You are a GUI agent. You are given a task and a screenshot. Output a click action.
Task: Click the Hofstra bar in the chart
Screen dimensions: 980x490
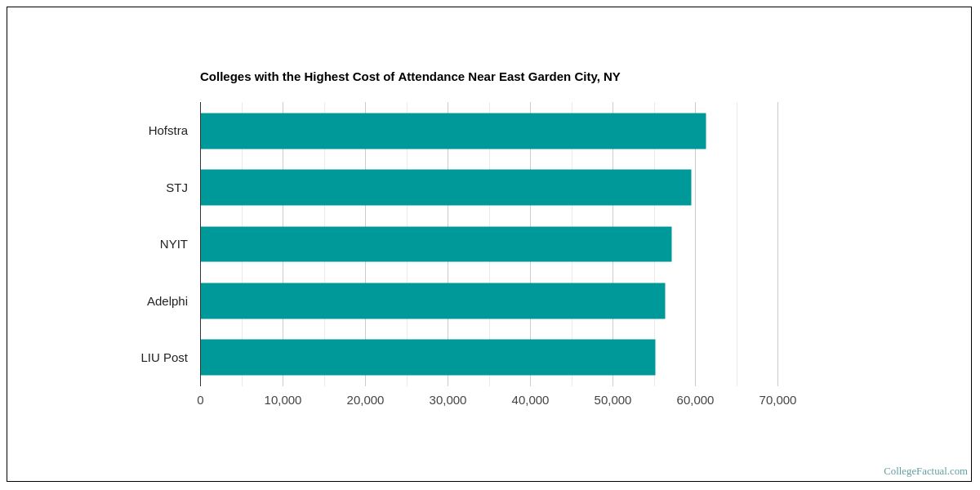pyautogui.click(x=452, y=131)
